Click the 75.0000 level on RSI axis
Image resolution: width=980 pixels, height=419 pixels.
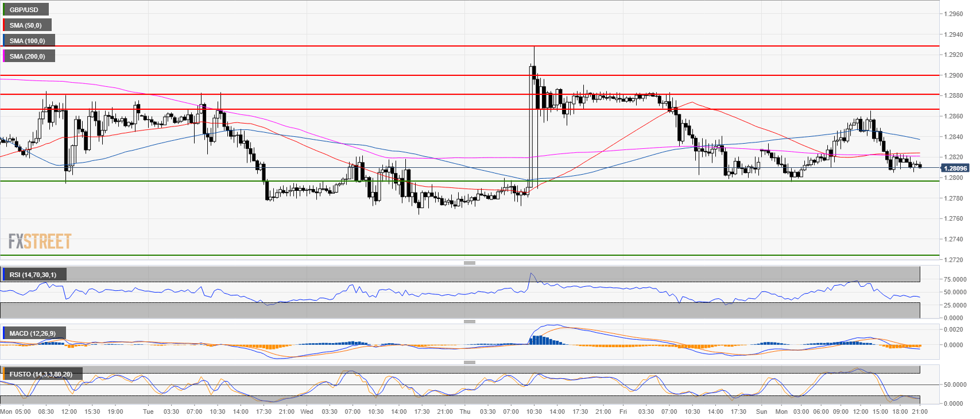click(953, 279)
